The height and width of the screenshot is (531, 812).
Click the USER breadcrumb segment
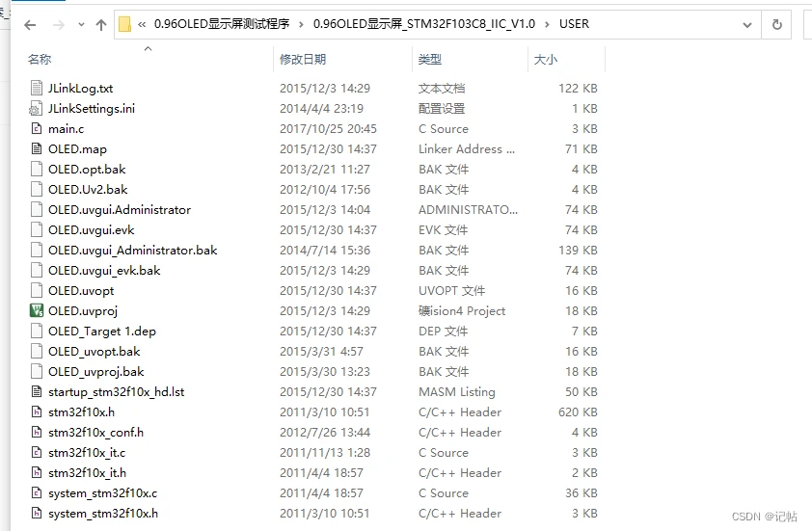click(x=574, y=24)
